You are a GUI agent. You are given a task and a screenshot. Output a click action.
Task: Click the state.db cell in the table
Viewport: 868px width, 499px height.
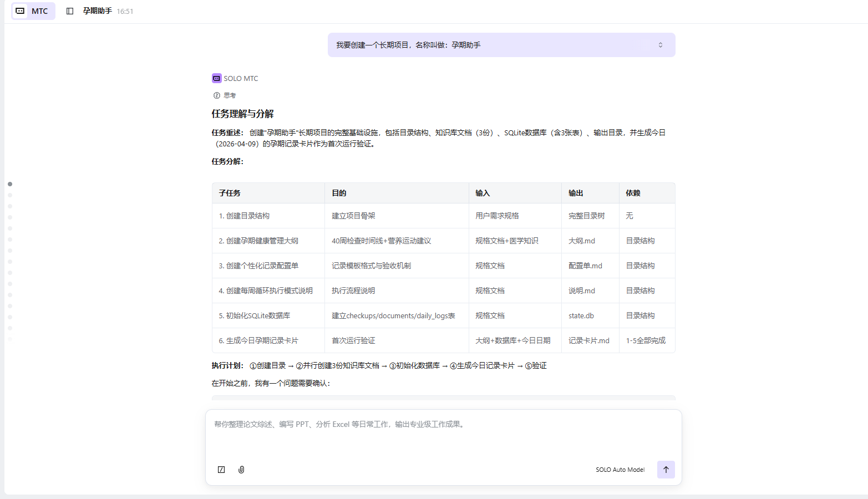click(x=581, y=315)
